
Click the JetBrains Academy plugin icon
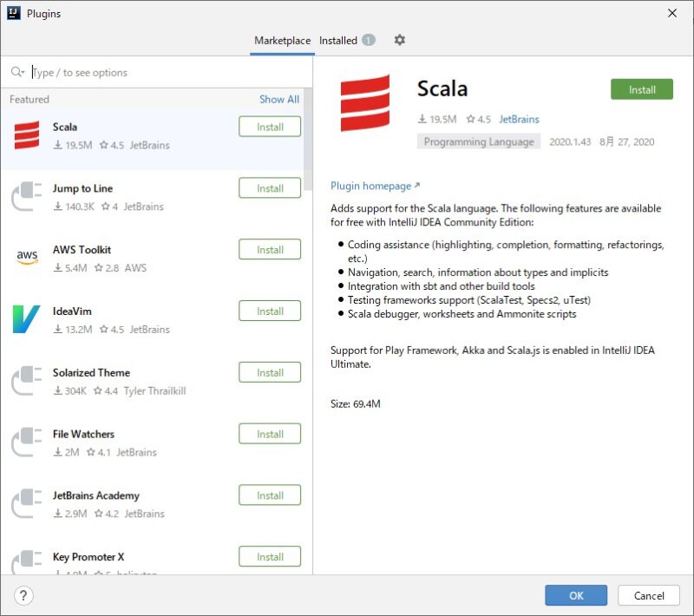point(27,503)
